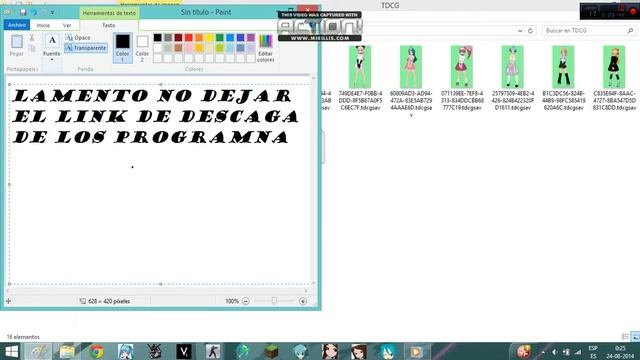Select Opaco background option
This screenshot has height=360, width=640.
coord(78,37)
